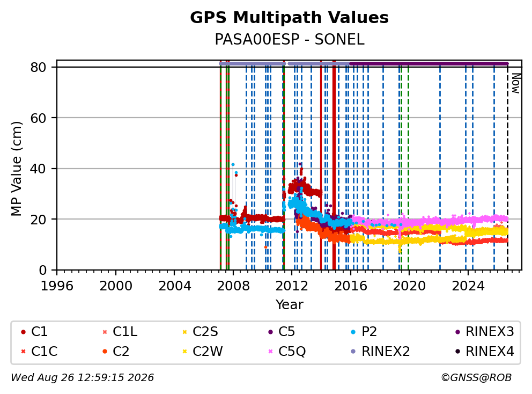The width and height of the screenshot is (532, 394).
Task: Click the 2000 x-axis tick label
Action: coord(116,286)
